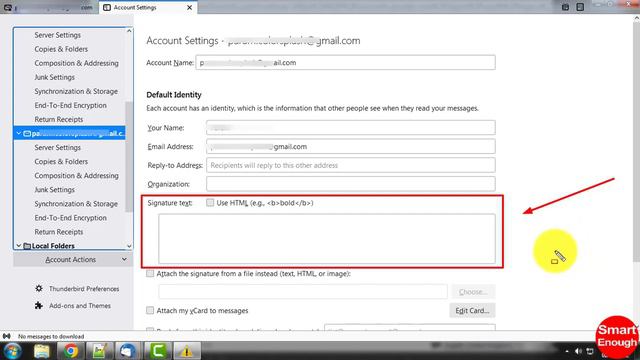Open the Calendar tab icon

coord(565,7)
